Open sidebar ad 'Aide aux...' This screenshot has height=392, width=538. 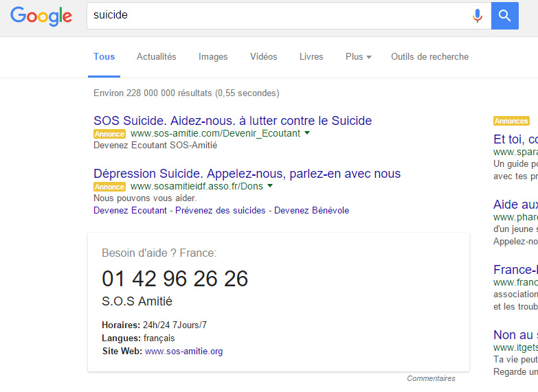(x=515, y=205)
